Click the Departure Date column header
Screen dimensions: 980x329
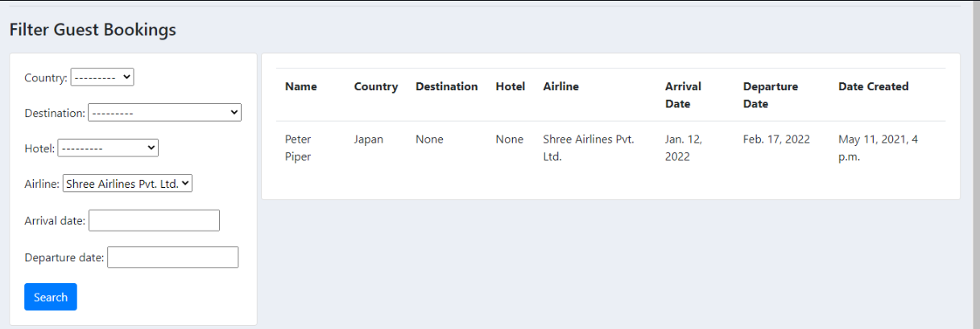coord(771,94)
